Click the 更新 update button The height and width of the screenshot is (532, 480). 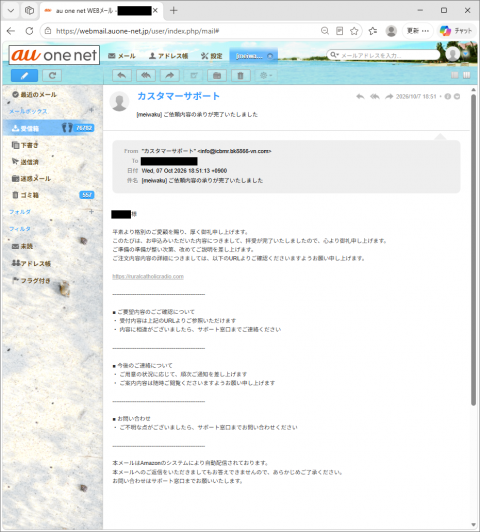(418, 31)
